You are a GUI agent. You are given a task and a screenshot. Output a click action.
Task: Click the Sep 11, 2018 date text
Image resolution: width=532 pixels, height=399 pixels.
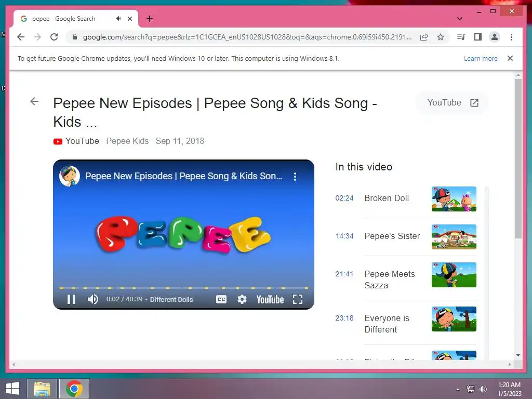click(x=180, y=141)
